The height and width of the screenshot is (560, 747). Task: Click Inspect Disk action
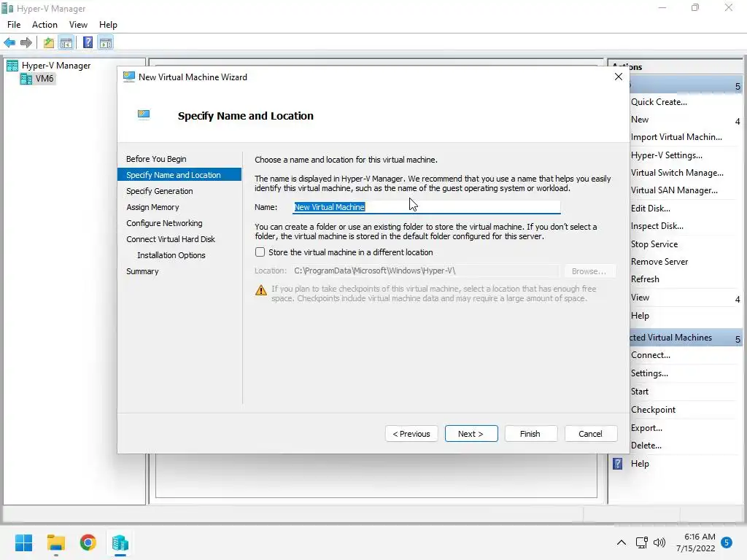pyautogui.click(x=657, y=226)
